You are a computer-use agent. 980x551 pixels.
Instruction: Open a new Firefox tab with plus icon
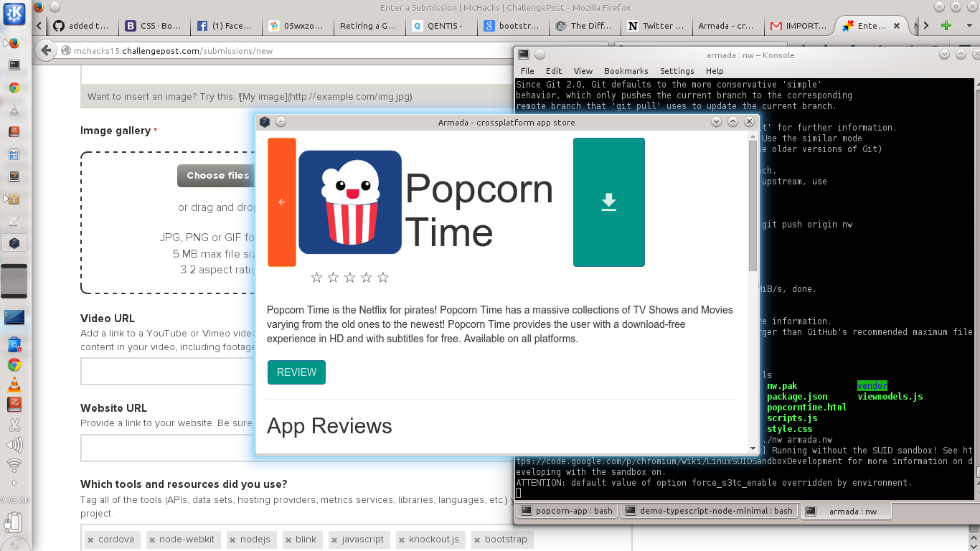(946, 26)
